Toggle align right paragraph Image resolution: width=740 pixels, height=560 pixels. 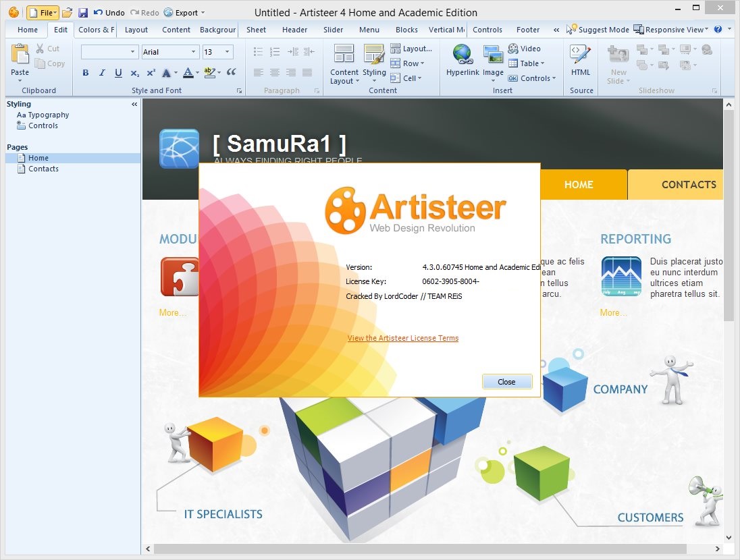coord(291,72)
